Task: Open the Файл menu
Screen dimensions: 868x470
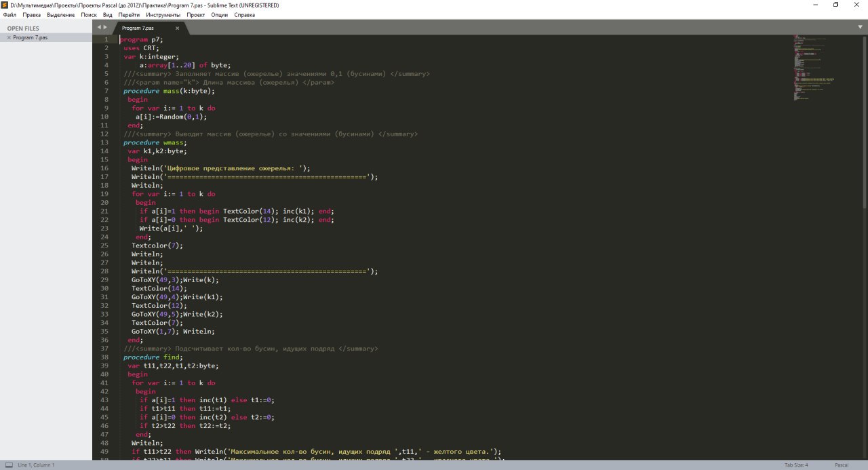Action: pyautogui.click(x=9, y=14)
